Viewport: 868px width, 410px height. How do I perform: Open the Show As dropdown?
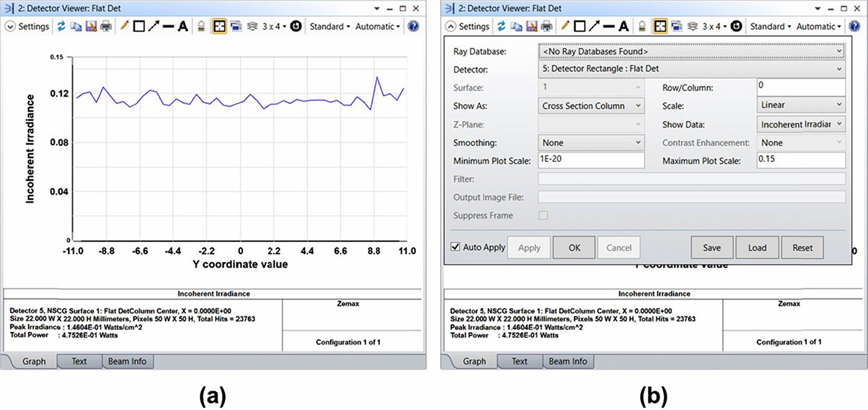pos(591,106)
